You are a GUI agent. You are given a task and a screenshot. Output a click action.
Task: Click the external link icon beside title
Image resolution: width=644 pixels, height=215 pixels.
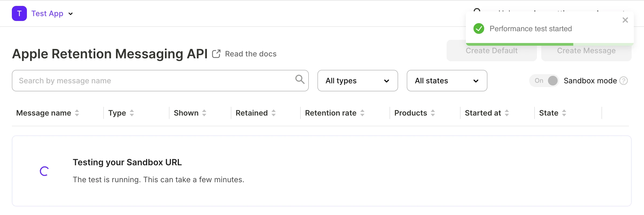[x=216, y=54]
